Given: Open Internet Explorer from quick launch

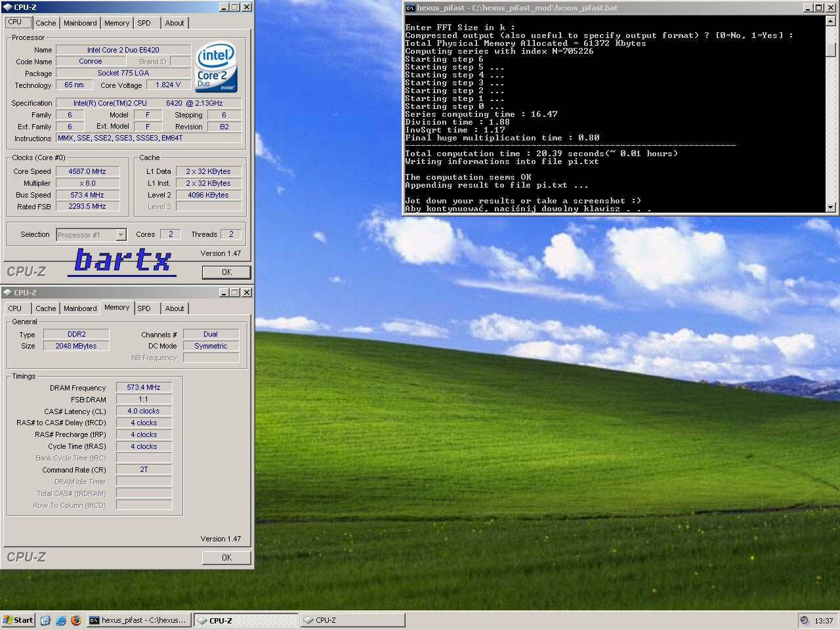Looking at the screenshot, I should pyautogui.click(x=61, y=620).
